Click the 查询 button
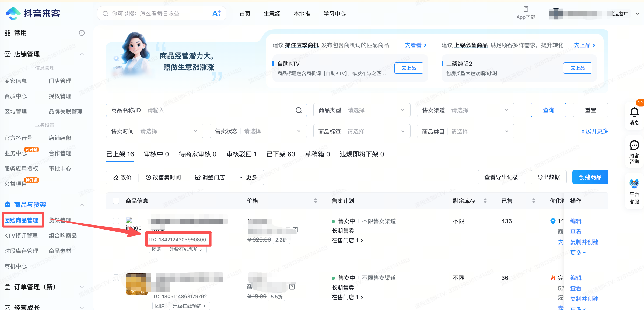 click(548, 110)
